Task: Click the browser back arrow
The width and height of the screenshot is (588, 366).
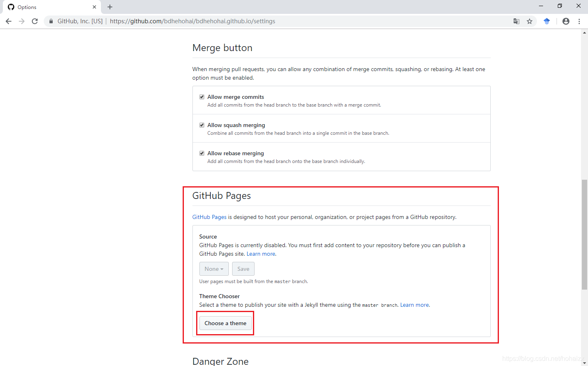Action: [9, 21]
